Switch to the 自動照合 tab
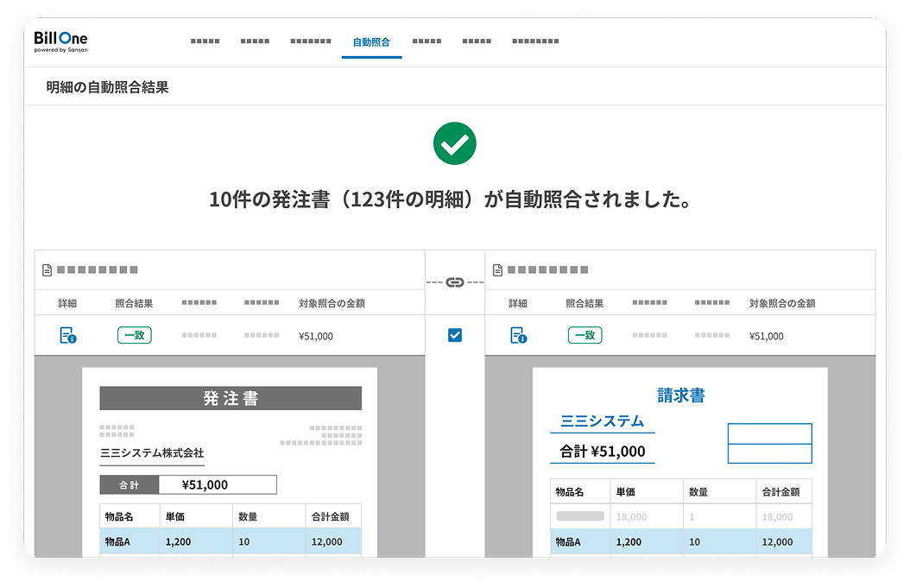Screen dimensions: 910x588 371,41
